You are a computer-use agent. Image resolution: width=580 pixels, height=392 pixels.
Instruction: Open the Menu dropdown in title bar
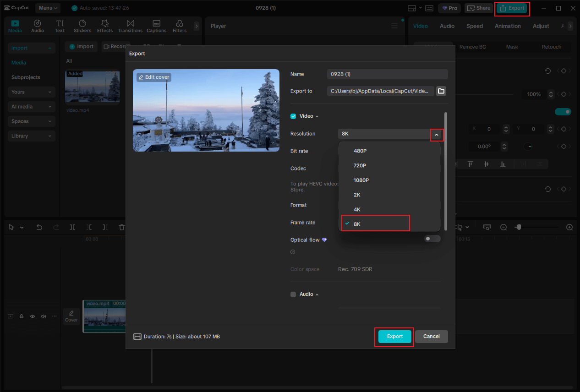coord(48,8)
